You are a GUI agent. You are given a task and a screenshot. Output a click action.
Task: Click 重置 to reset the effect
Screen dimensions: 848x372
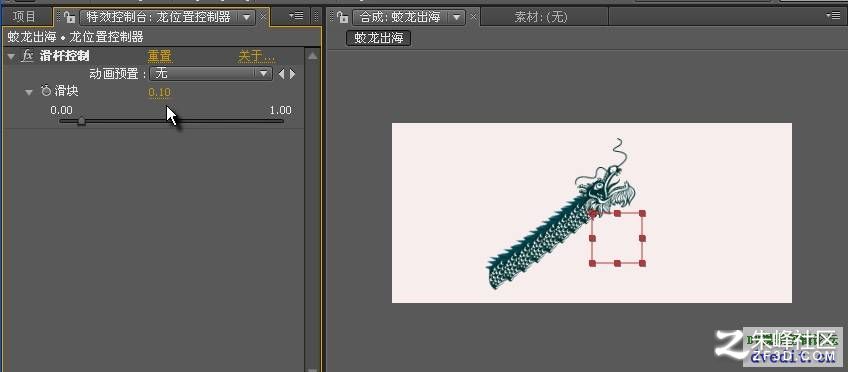(160, 56)
